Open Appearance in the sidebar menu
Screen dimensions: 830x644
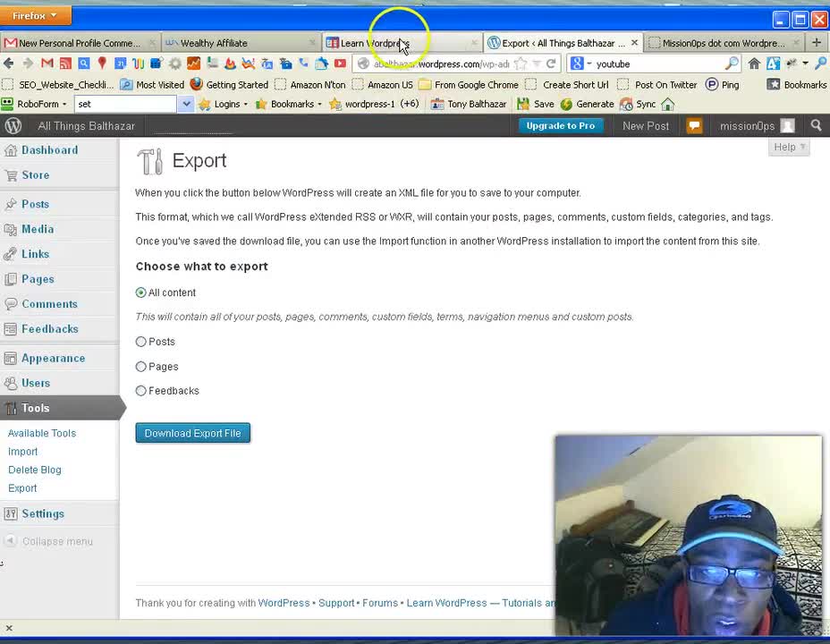[x=53, y=358]
